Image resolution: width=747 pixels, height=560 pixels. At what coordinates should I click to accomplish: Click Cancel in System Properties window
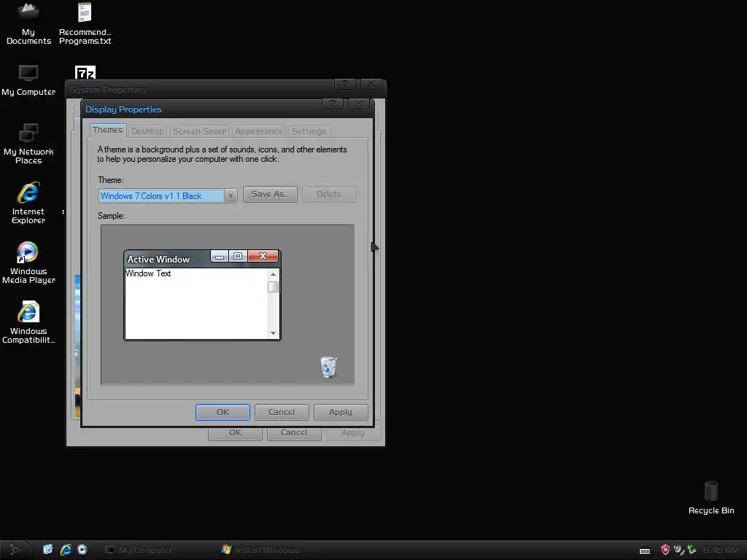click(294, 433)
